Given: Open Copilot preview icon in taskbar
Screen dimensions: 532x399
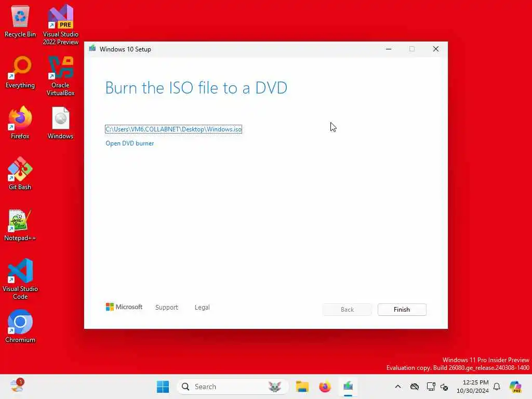Looking at the screenshot, I should pos(515,387).
